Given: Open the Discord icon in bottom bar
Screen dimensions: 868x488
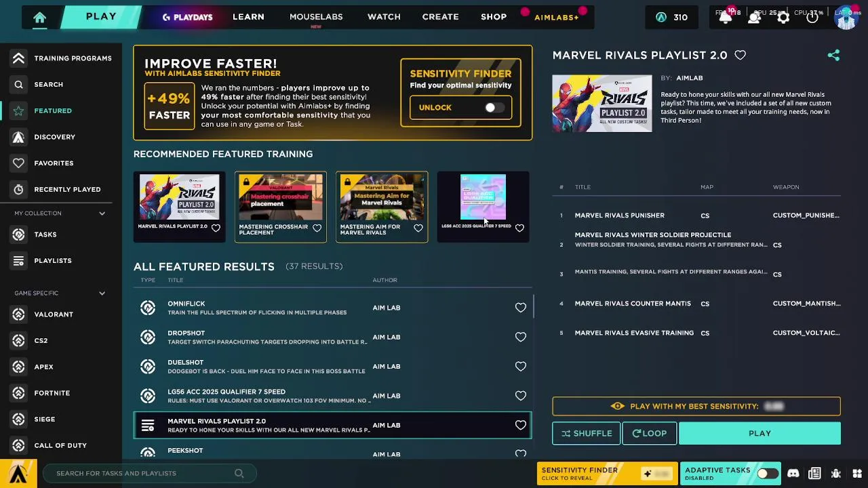Looking at the screenshot, I should (793, 474).
